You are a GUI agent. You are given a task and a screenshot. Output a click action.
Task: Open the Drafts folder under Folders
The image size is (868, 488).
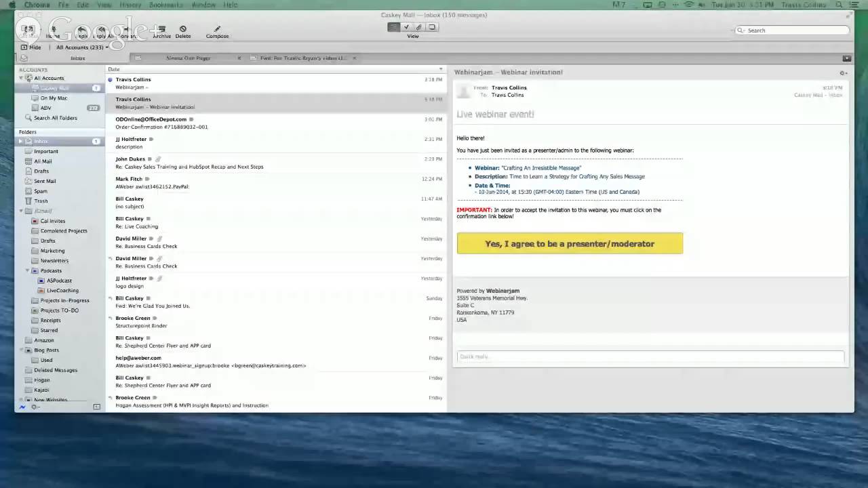[41, 171]
